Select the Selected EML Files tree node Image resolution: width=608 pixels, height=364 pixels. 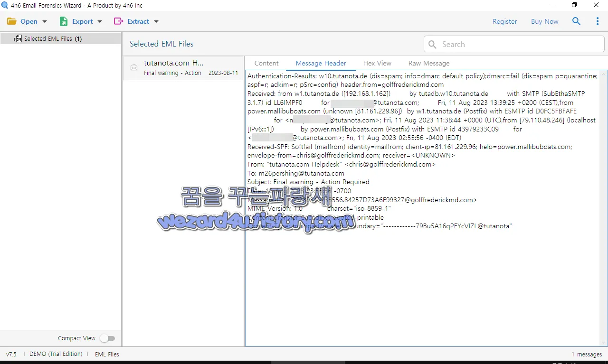pyautogui.click(x=60, y=38)
